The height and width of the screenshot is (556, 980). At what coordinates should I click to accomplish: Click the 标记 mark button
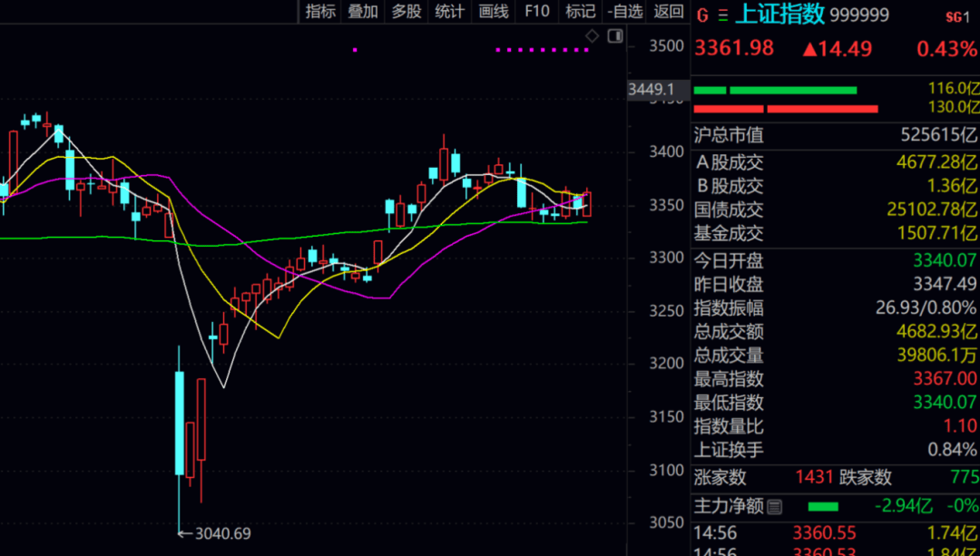click(580, 11)
